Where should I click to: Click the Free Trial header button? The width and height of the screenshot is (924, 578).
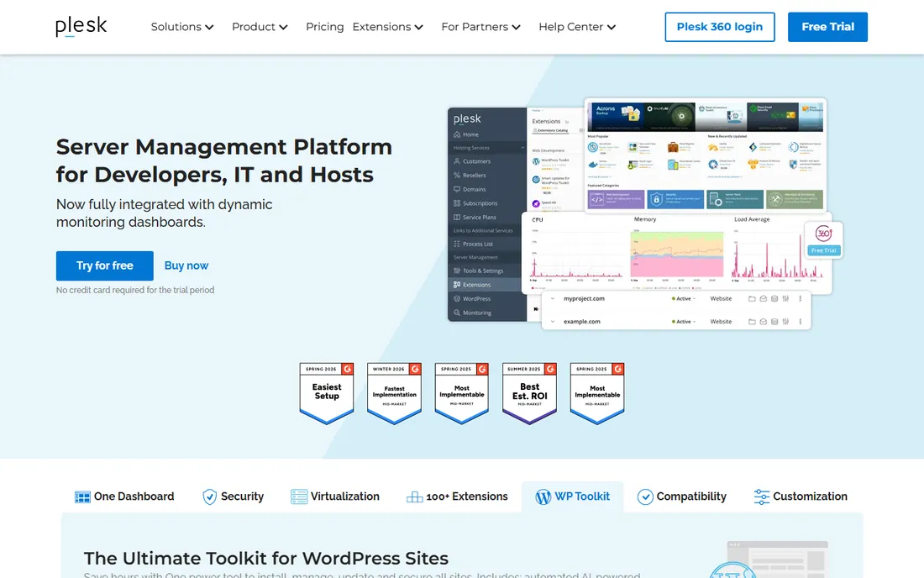click(x=827, y=27)
